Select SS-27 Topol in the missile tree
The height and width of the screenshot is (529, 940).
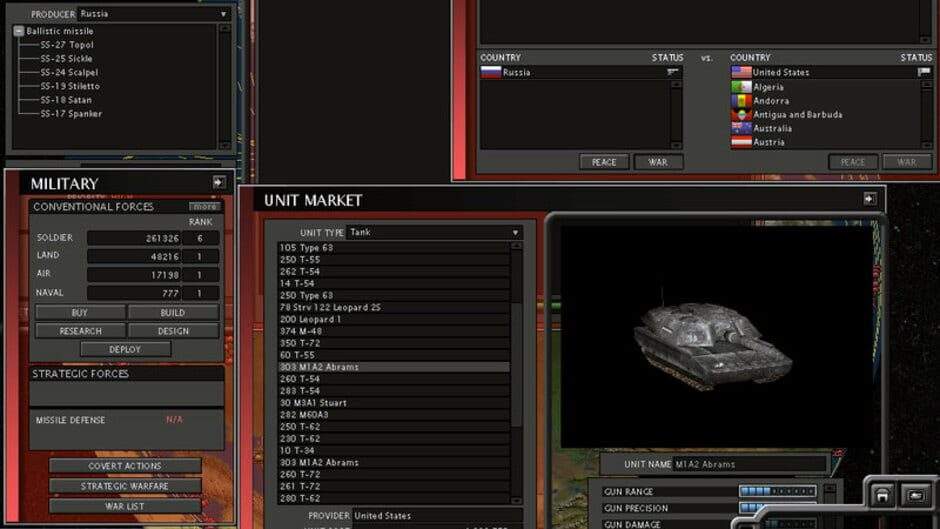(66, 45)
